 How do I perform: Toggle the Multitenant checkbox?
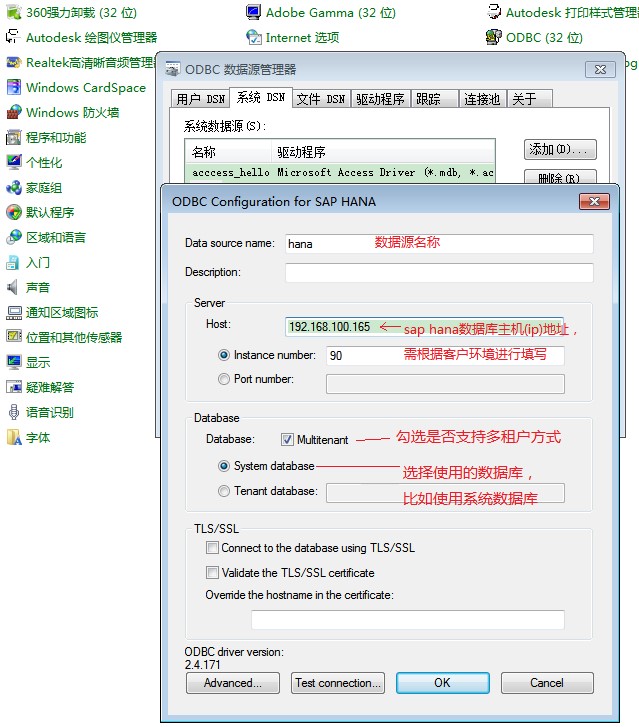tap(288, 440)
